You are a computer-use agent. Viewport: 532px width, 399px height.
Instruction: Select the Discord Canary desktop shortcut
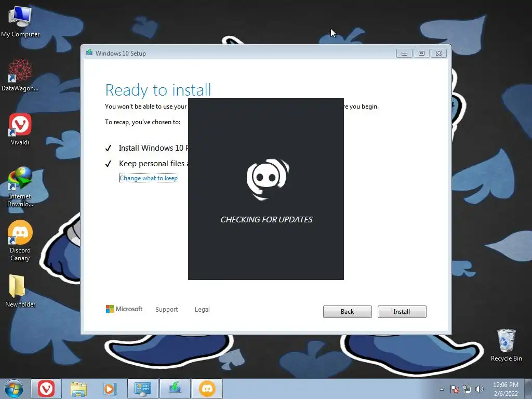pyautogui.click(x=20, y=241)
